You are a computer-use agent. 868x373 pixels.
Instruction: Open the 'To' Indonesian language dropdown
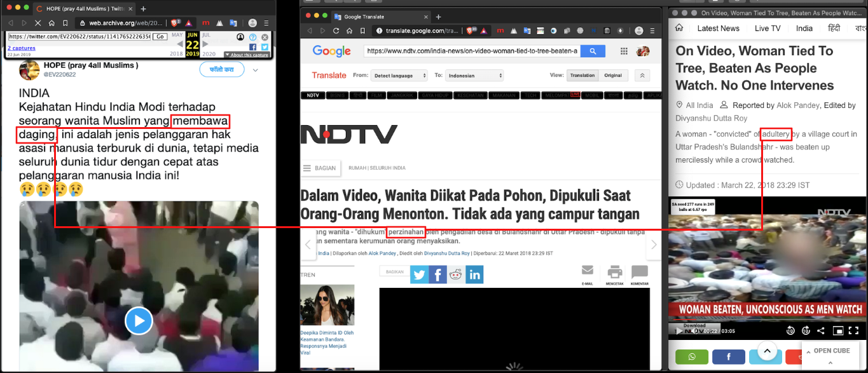[x=474, y=76]
